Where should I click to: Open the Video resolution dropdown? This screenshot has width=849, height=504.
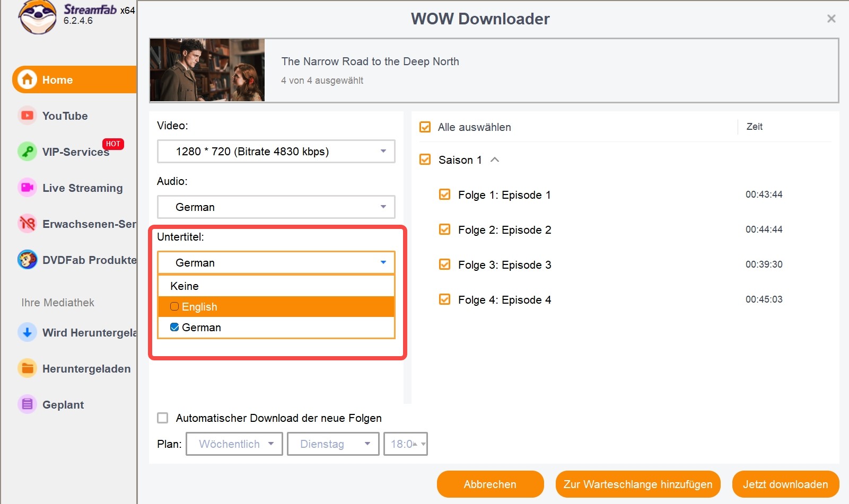276,152
